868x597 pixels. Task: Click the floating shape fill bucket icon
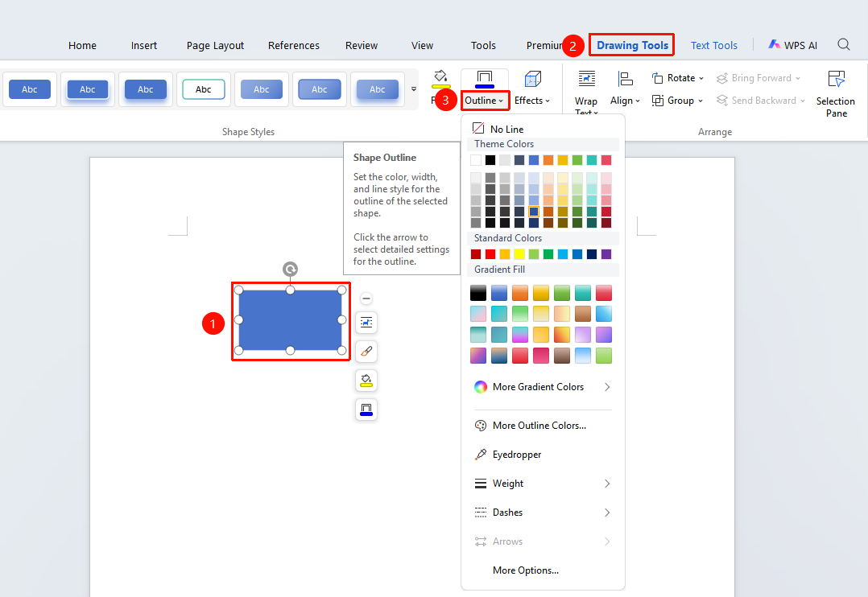coord(366,380)
